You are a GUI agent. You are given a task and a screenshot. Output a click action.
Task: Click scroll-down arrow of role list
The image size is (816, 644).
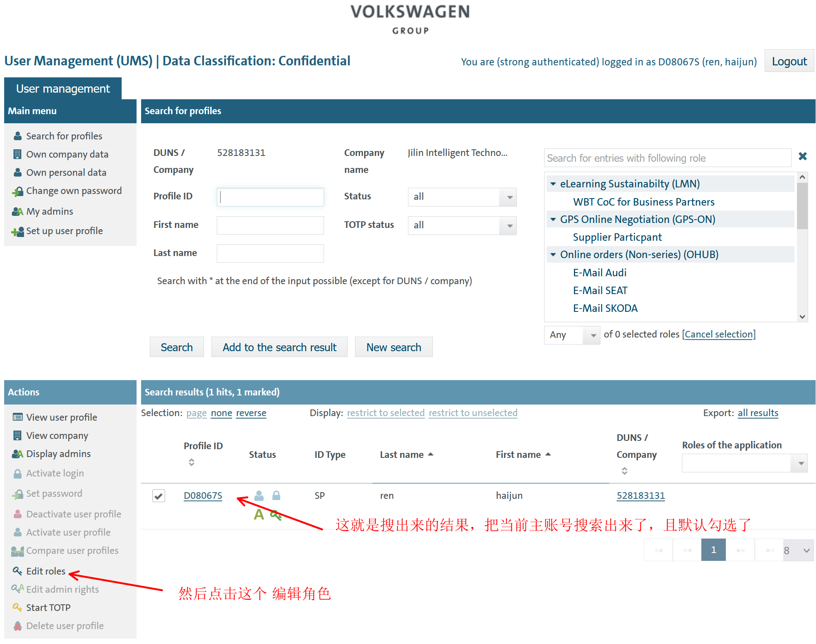click(x=802, y=316)
